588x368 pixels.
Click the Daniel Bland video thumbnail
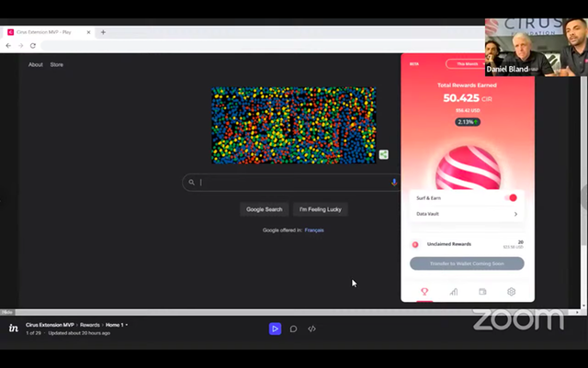tap(537, 48)
